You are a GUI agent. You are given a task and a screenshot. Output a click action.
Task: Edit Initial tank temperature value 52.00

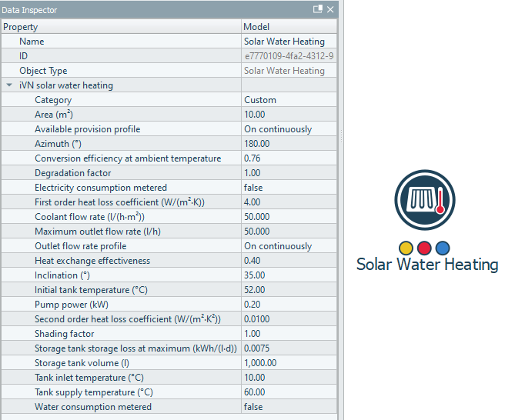click(x=289, y=290)
